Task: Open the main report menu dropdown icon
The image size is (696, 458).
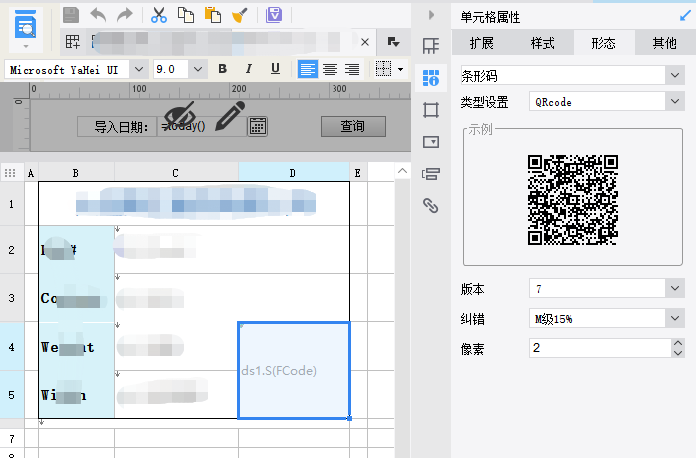Action: pos(26,46)
